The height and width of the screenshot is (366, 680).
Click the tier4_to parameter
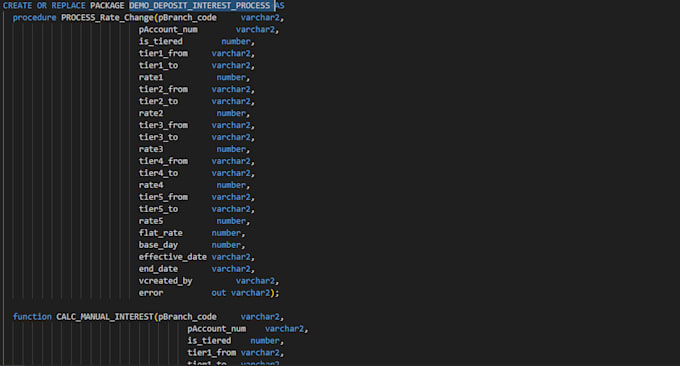pos(158,173)
